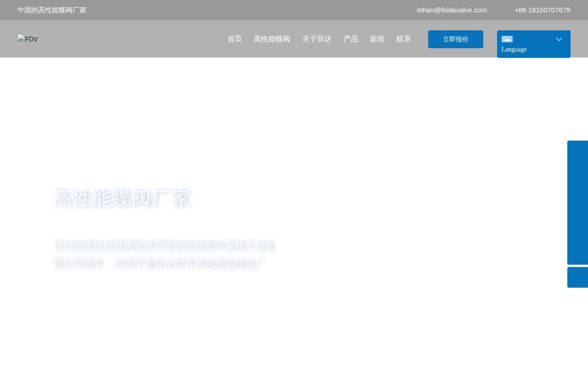Select the 新闻 menu item
Viewport: 588px width, 392px height.
(377, 39)
